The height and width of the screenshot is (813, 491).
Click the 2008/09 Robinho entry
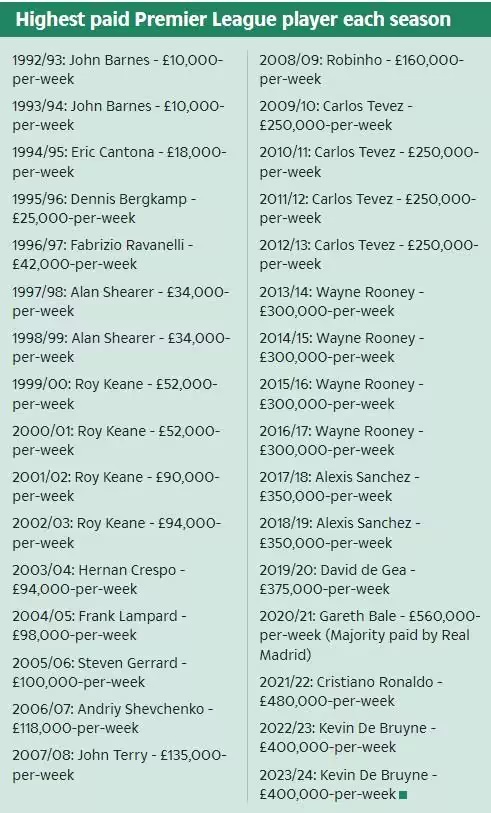coord(362,69)
